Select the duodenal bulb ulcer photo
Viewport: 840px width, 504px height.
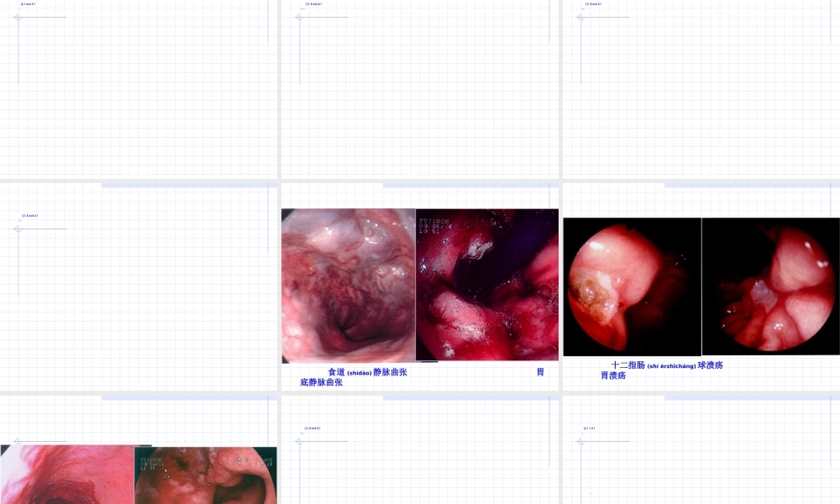632,286
